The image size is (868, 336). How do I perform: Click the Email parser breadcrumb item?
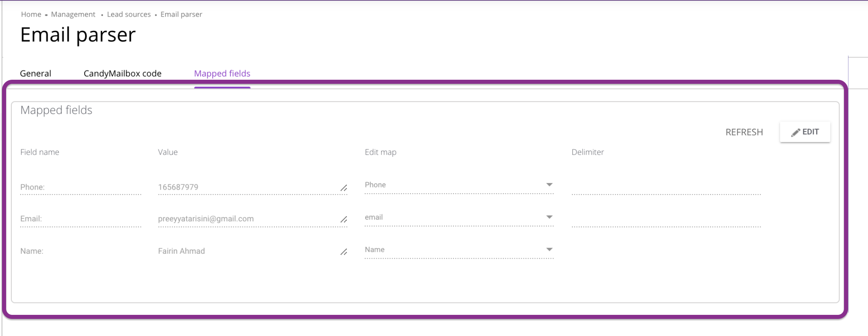pos(181,14)
